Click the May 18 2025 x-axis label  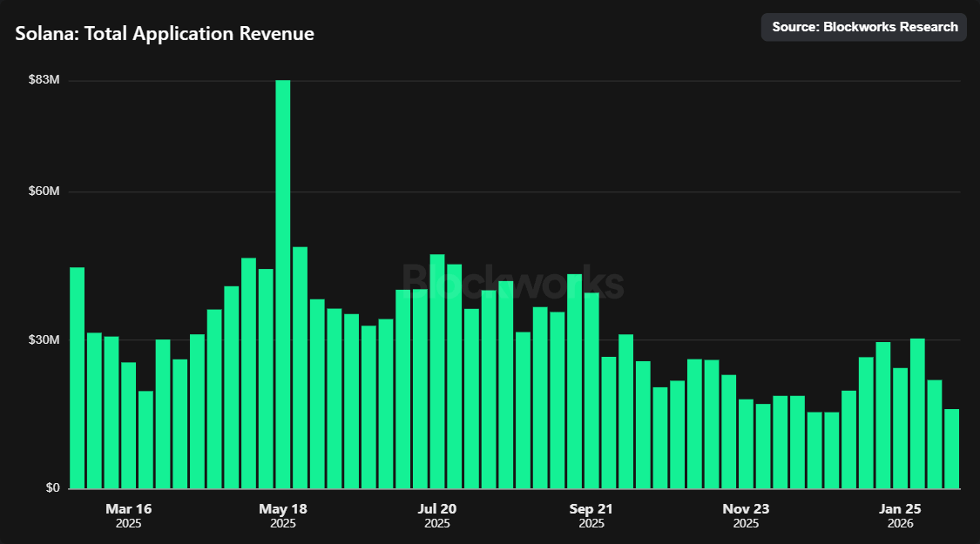click(283, 515)
